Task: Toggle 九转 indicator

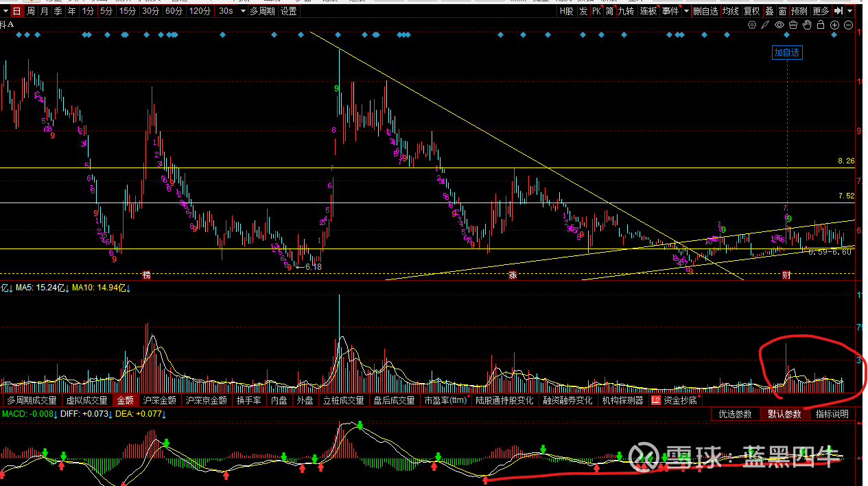Action: [x=626, y=11]
